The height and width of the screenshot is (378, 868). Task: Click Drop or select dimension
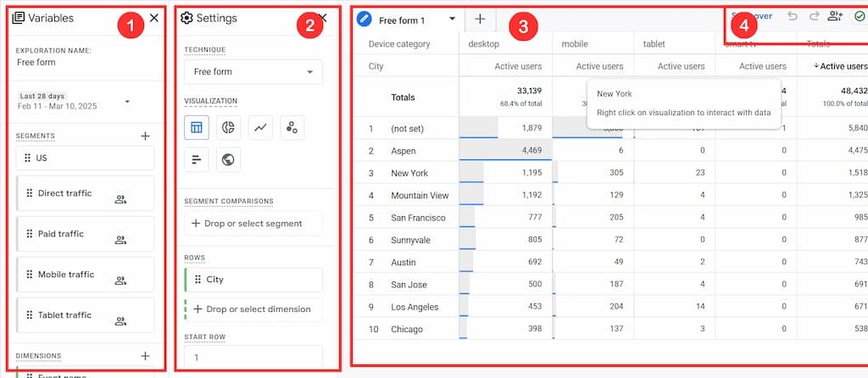click(253, 309)
